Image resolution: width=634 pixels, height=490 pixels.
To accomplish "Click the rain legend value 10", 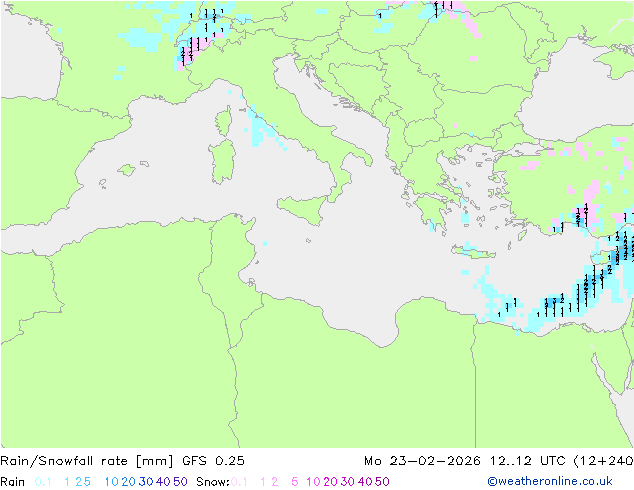I will coord(111,482).
